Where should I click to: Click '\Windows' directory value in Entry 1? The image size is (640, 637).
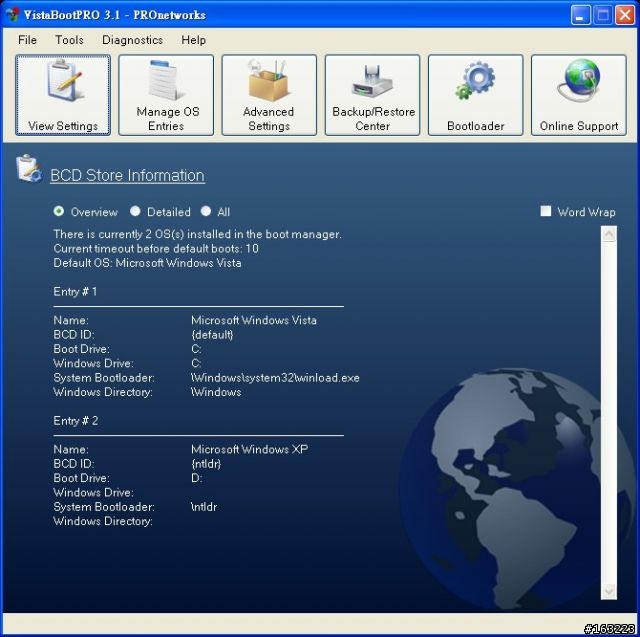(216, 392)
